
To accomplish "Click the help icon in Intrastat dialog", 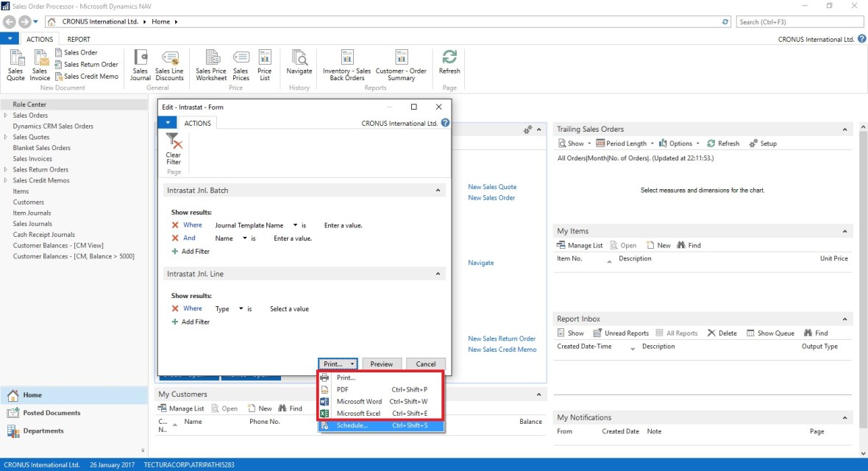I will click(445, 124).
